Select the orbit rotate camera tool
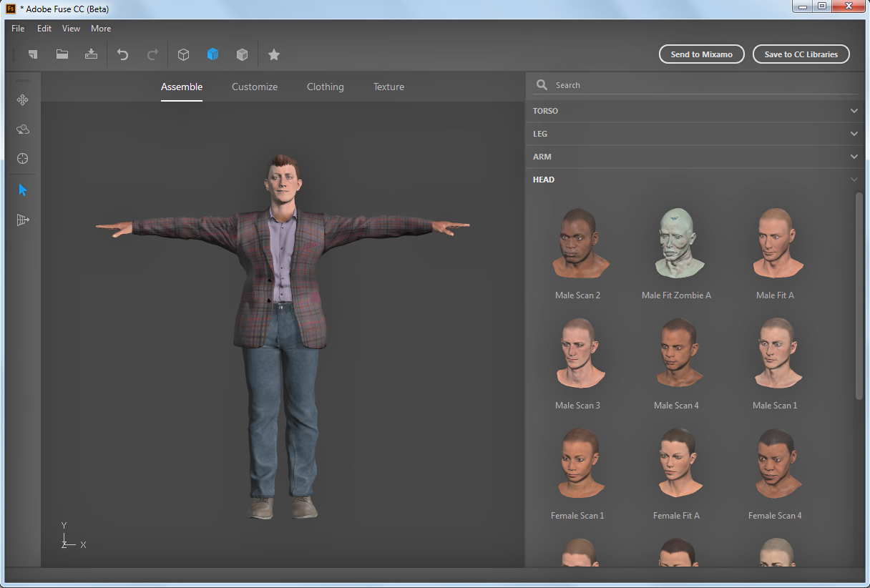 [22, 129]
